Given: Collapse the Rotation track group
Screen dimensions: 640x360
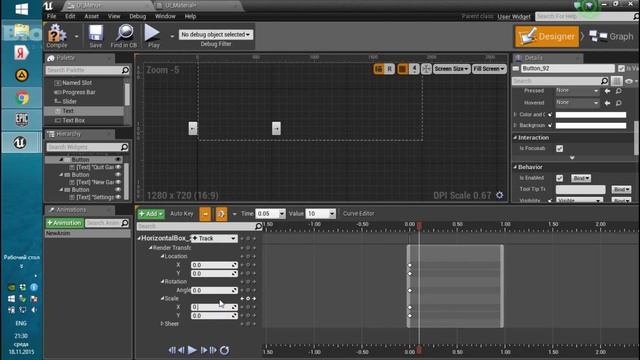Looking at the screenshot, I should (162, 282).
